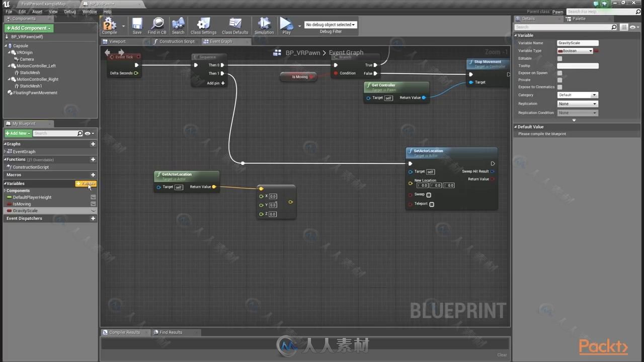Enable the Private checkbox
The height and width of the screenshot is (362, 644).
pyautogui.click(x=559, y=80)
